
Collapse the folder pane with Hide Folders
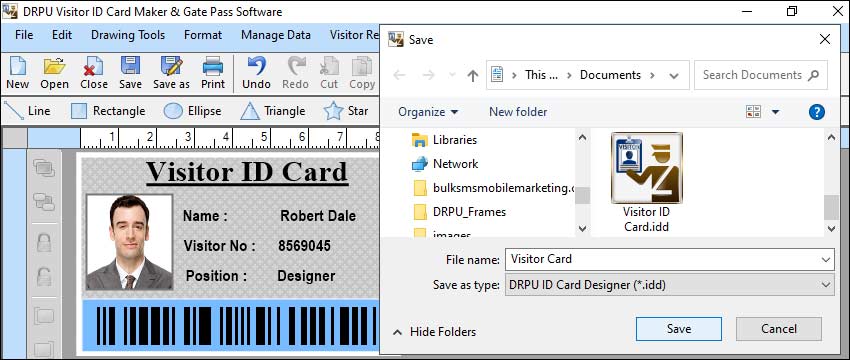tap(435, 332)
